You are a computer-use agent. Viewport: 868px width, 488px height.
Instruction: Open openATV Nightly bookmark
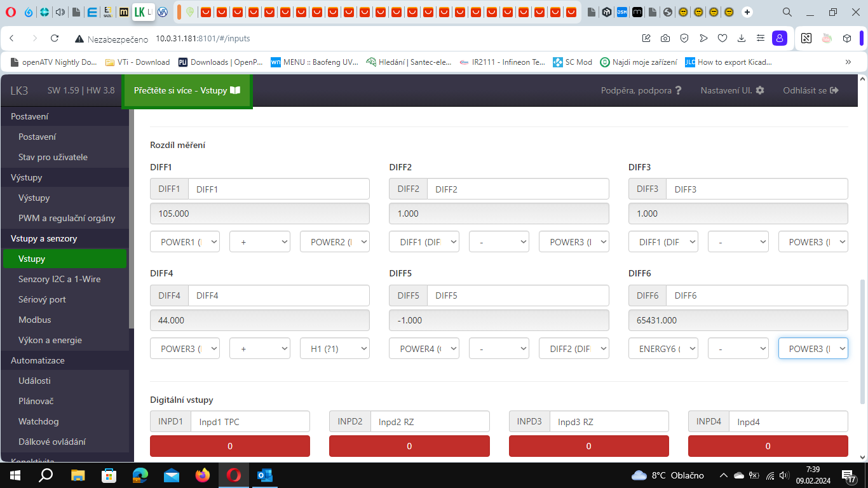pos(54,62)
